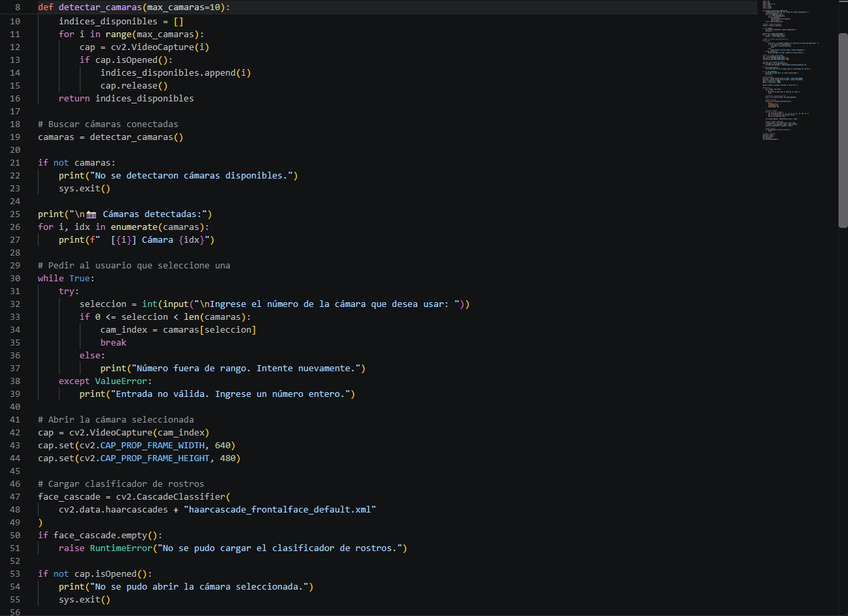Image resolution: width=848 pixels, height=616 pixels.
Task: Click the 'seleccion = int(input(' line
Action: (x=275, y=304)
